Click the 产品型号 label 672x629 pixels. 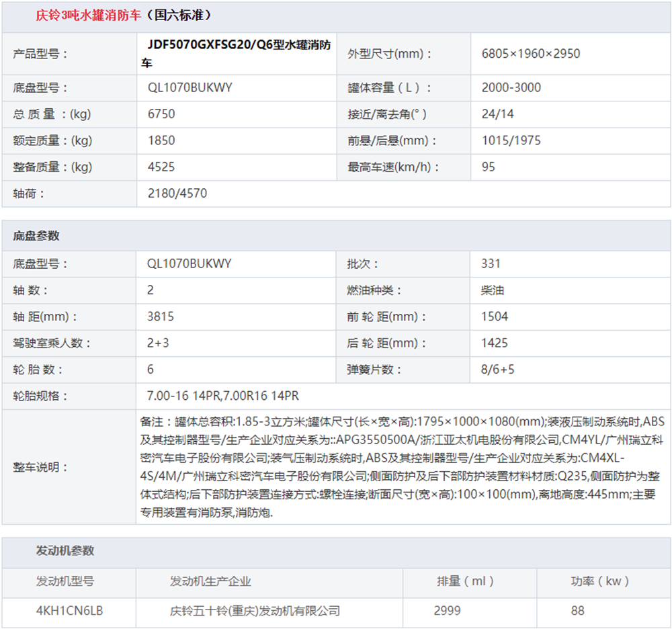40,54
